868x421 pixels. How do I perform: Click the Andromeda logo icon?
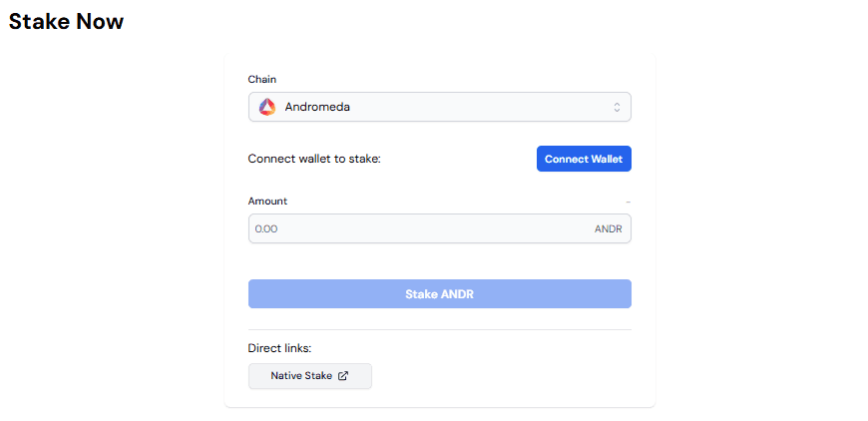point(266,107)
